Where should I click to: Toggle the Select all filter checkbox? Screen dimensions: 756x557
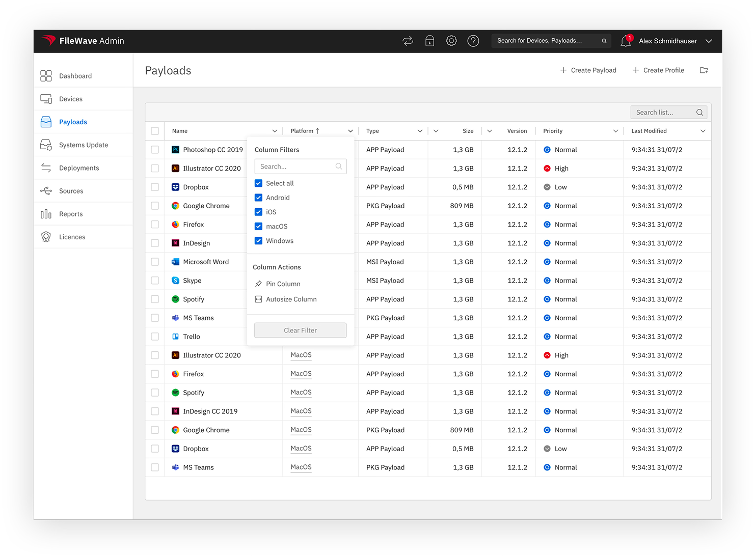[x=258, y=183]
